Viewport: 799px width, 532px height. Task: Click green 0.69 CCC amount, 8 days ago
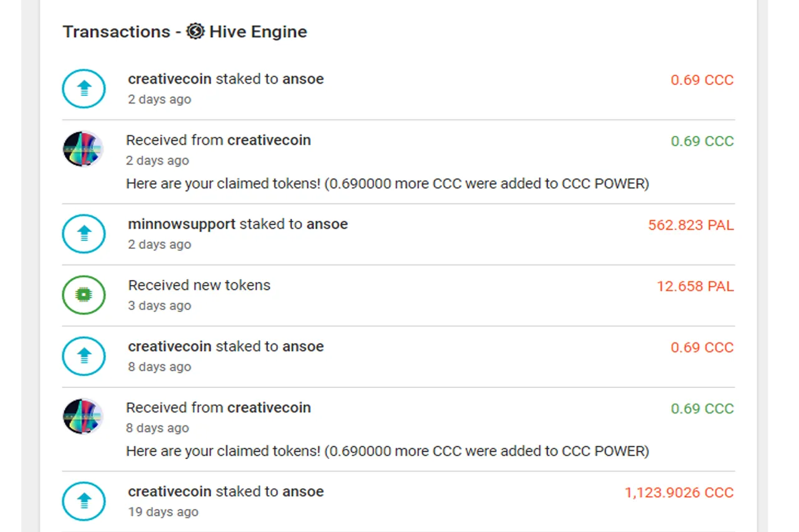pyautogui.click(x=702, y=409)
